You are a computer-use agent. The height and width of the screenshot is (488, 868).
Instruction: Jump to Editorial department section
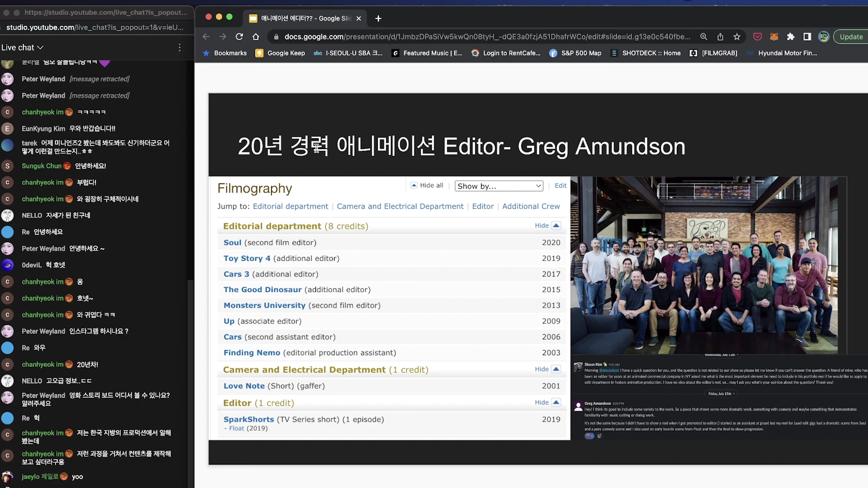[x=290, y=206]
